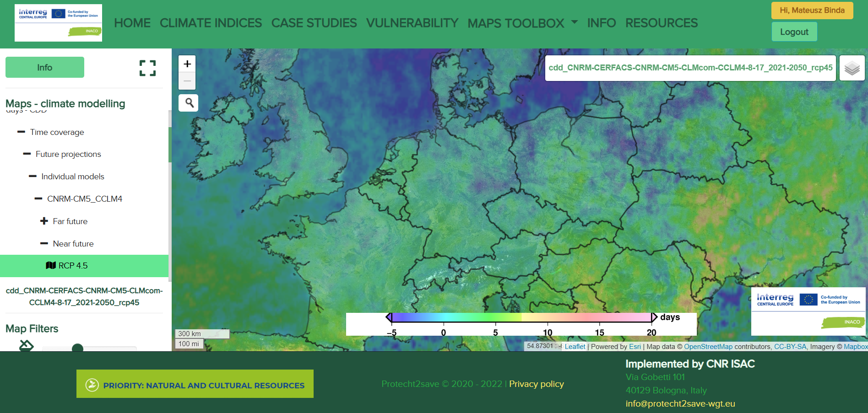Open the map layers control
868x413 pixels.
(852, 68)
